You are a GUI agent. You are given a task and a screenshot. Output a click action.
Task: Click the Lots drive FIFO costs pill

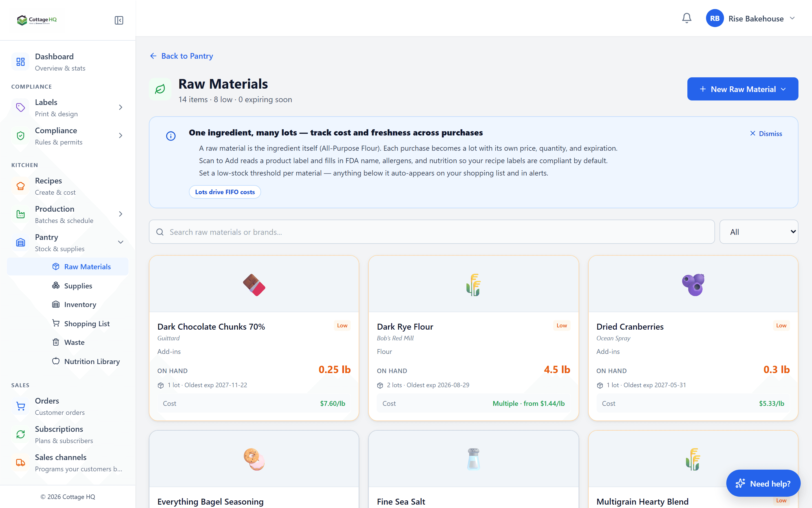point(225,192)
